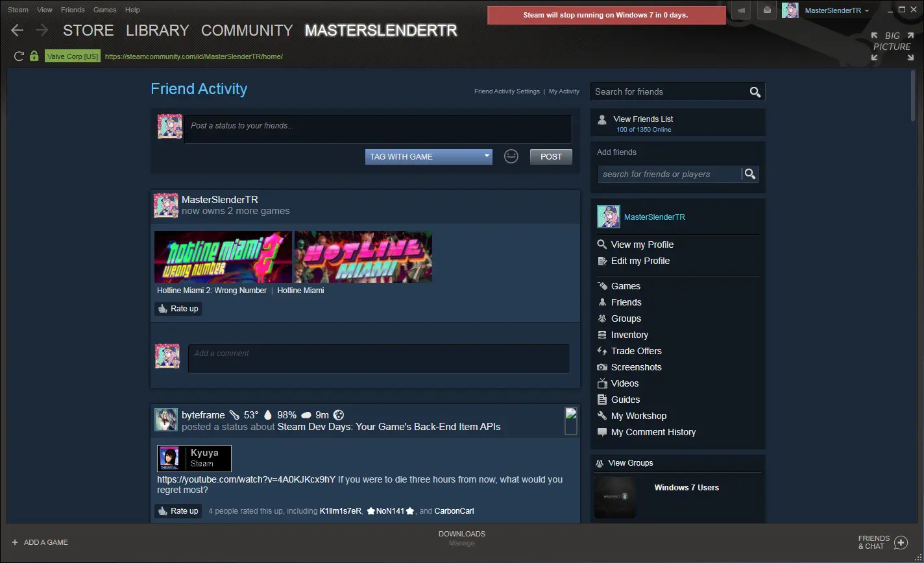Open the emoticon smiley picker
The width and height of the screenshot is (924, 563).
click(x=511, y=156)
